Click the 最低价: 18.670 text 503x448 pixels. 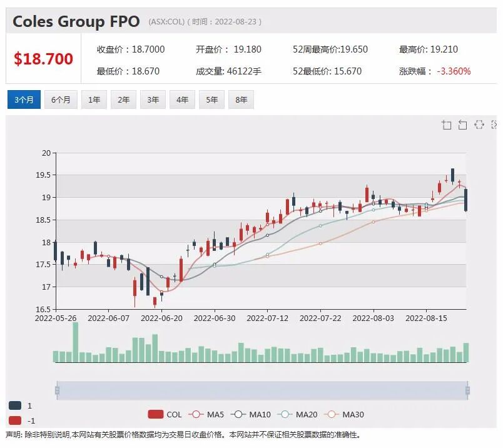tap(128, 71)
